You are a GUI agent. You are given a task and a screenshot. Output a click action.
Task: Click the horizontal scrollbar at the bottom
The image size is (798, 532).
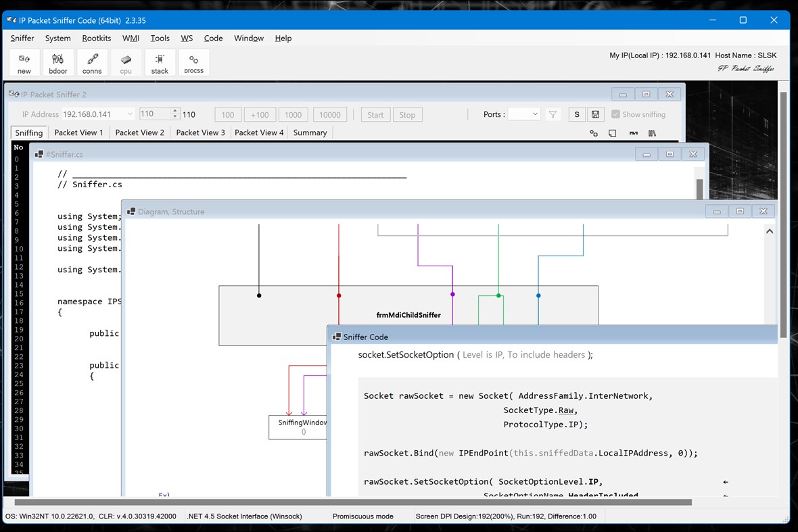pos(353,502)
